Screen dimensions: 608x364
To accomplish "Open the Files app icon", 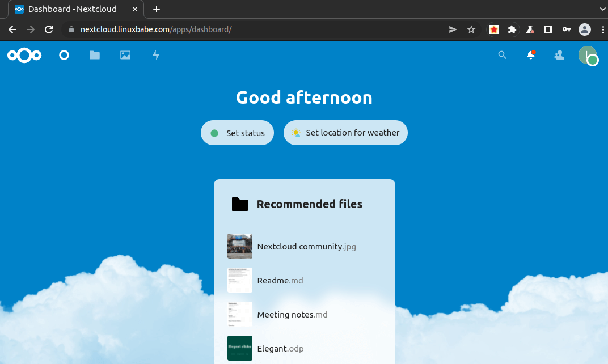I will click(95, 55).
